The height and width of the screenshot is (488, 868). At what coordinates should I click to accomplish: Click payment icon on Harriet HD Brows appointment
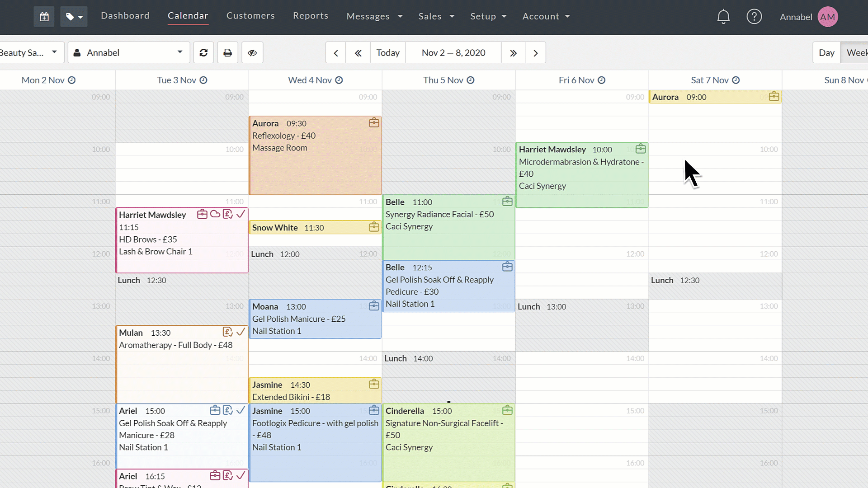pos(228,214)
